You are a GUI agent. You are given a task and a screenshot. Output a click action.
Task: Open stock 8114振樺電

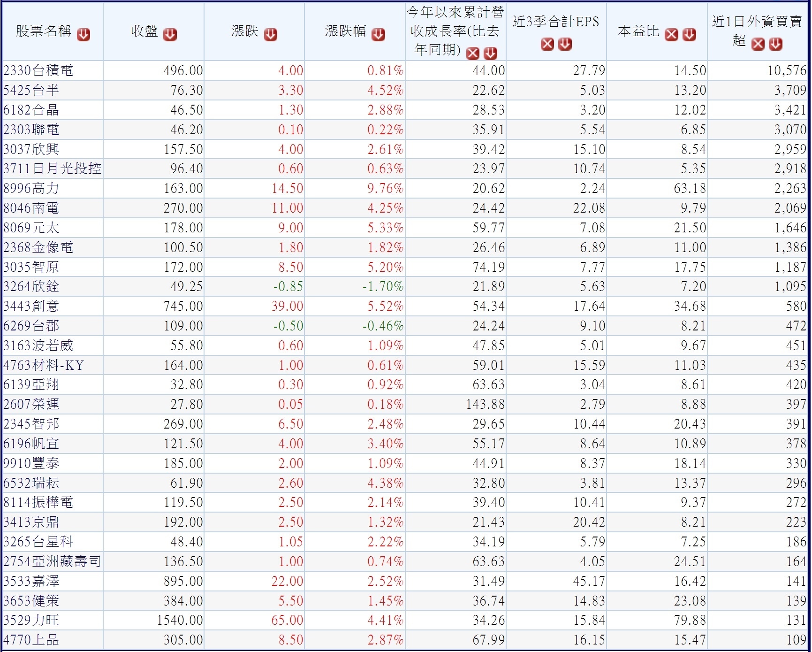coord(38,502)
